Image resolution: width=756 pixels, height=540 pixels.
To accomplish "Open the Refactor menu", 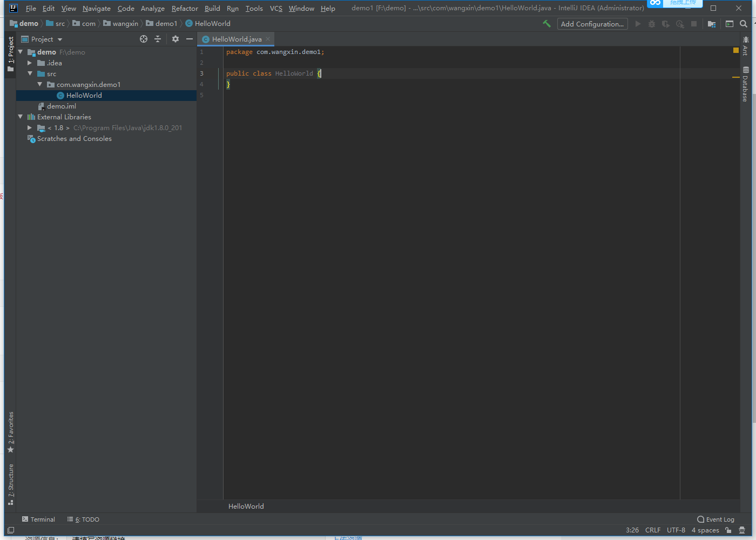I will 185,8.
